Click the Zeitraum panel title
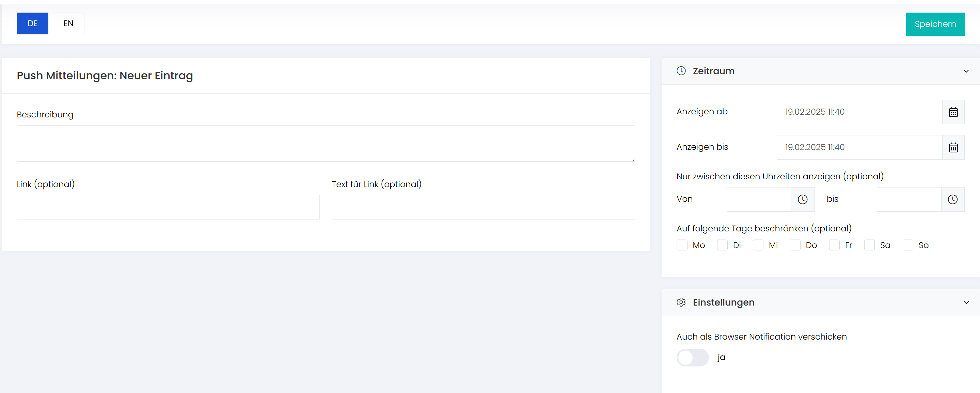The width and height of the screenshot is (980, 393). (x=713, y=71)
